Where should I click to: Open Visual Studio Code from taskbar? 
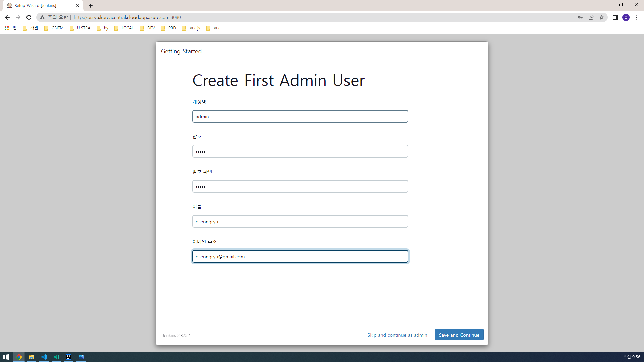(x=44, y=357)
